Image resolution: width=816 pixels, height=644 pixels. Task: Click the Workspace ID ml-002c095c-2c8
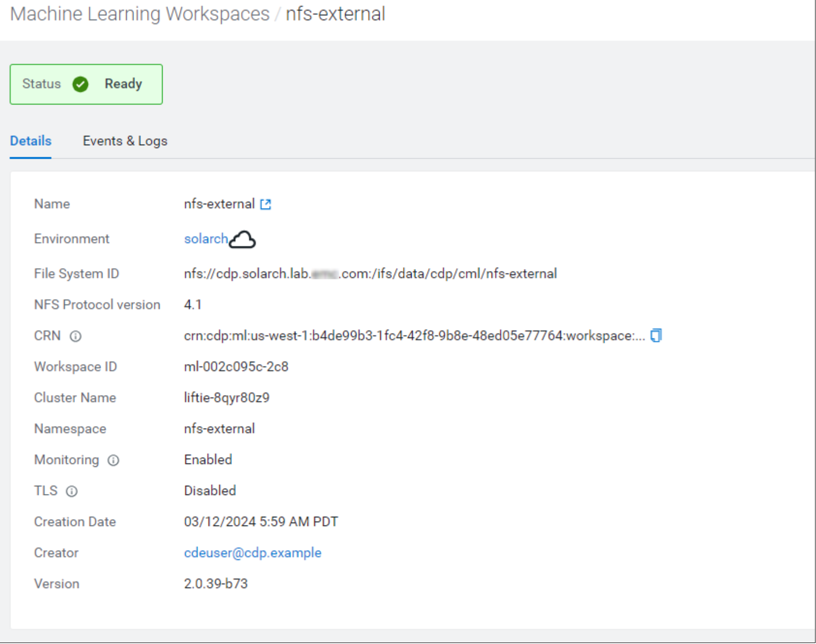(x=236, y=366)
